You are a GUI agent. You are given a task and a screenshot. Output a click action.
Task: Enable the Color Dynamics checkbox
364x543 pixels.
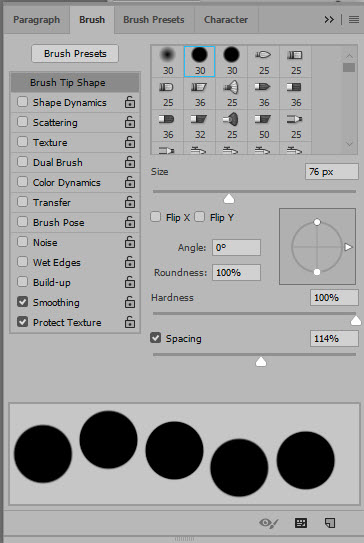pos(23,182)
